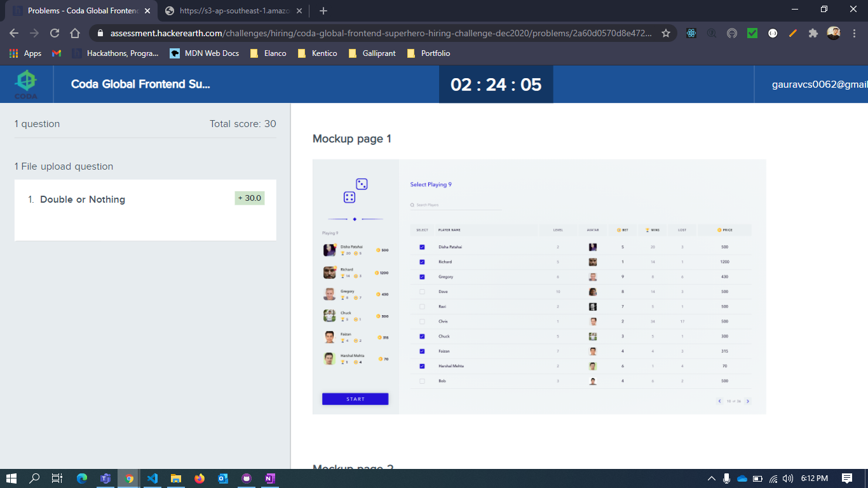Image resolution: width=868 pixels, height=488 pixels.
Task: Open the Chrome home page button
Action: [75, 33]
